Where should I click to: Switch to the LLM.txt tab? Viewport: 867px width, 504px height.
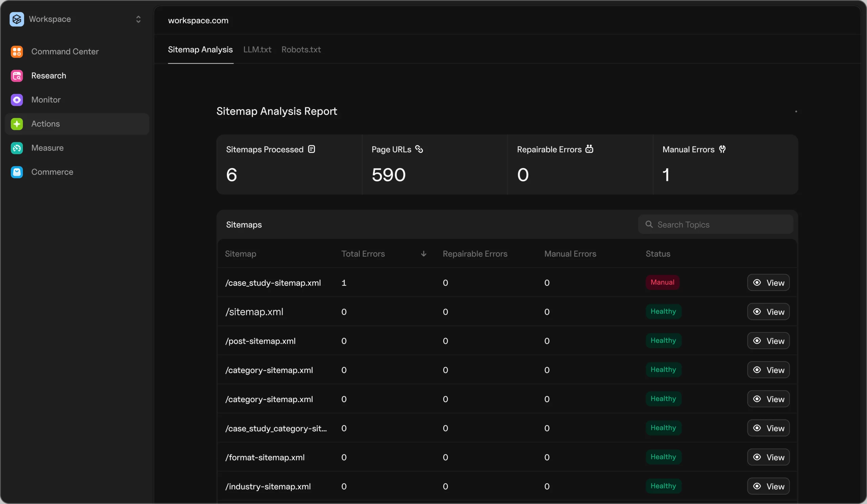click(257, 49)
